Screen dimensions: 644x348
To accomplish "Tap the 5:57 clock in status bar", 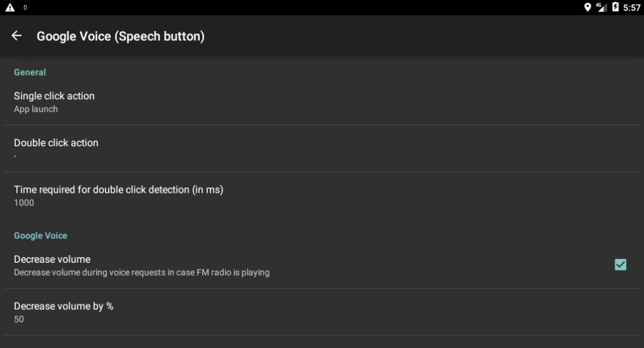I will pos(631,8).
